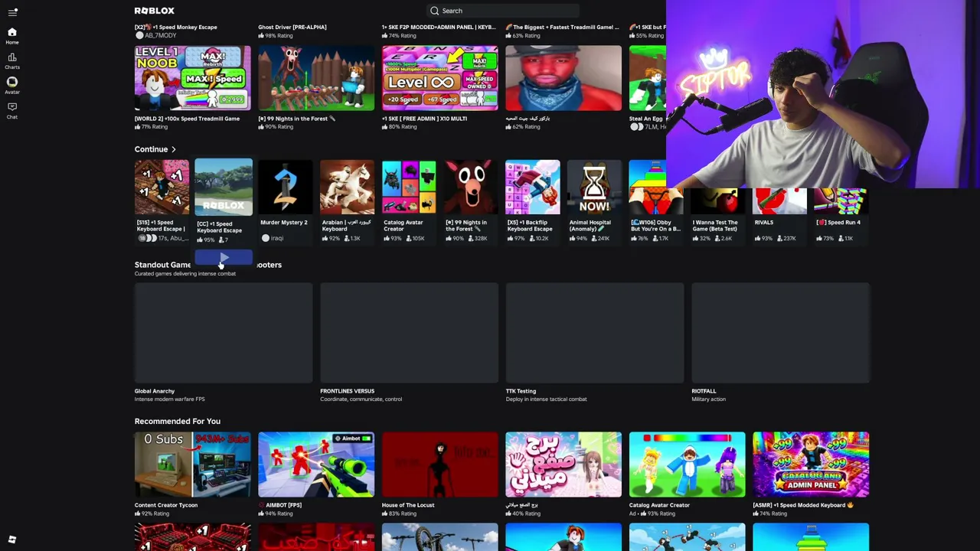Click the House of the Locust title text

coord(408,505)
